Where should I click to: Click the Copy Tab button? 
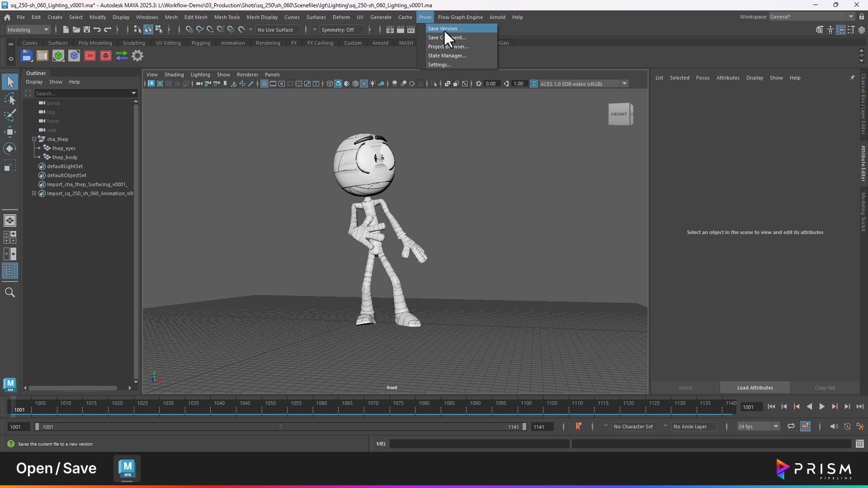coord(825,388)
